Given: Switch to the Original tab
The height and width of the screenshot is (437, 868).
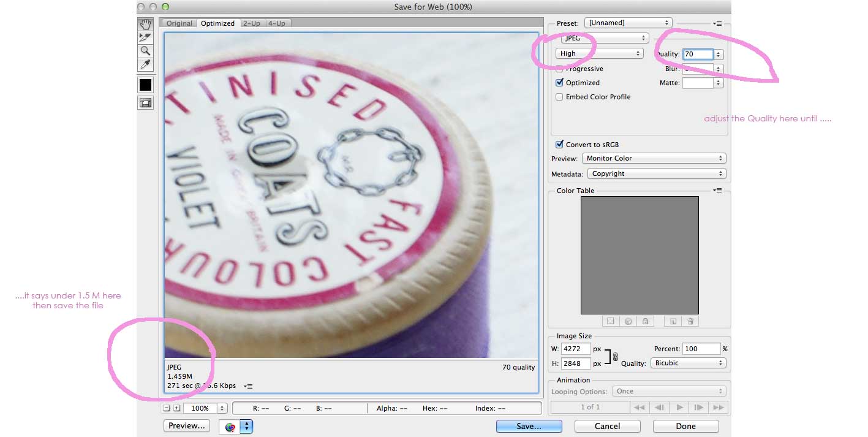Looking at the screenshot, I should coord(179,23).
